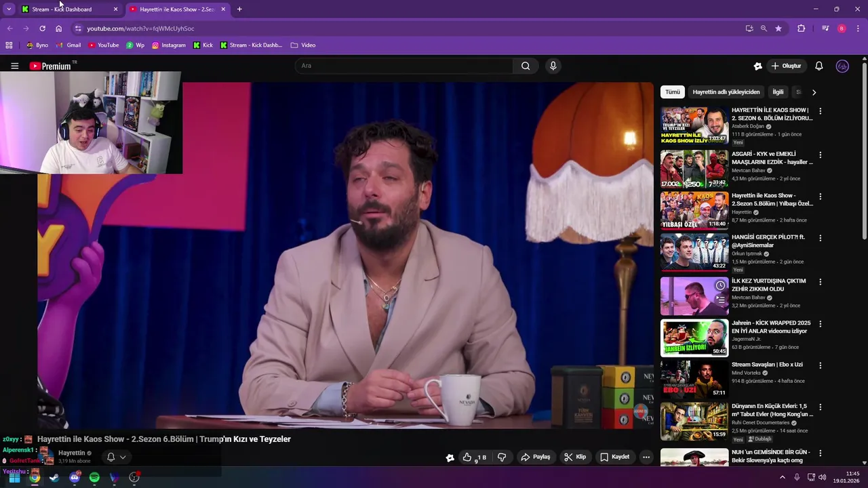868x488 pixels.
Task: Like the video with thumbs-up
Action: 467,457
